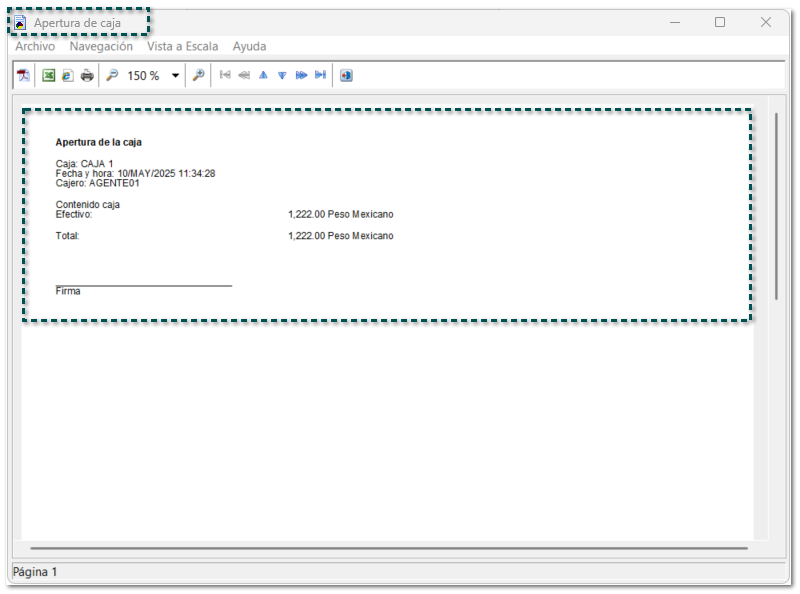Click the zoom out magnifier icon
The image size is (800, 594).
(112, 75)
